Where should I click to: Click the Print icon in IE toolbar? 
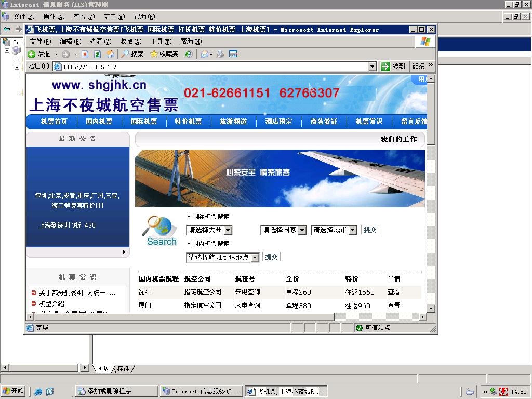coord(220,54)
